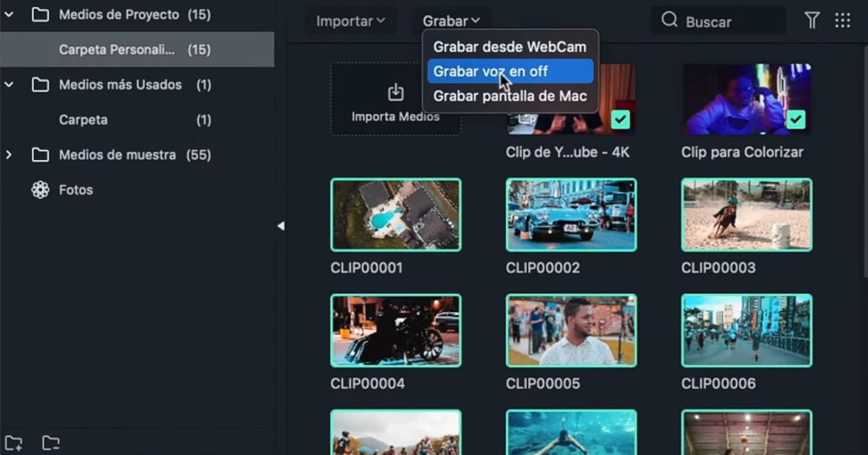Click the Fotos flower icon

pos(40,190)
